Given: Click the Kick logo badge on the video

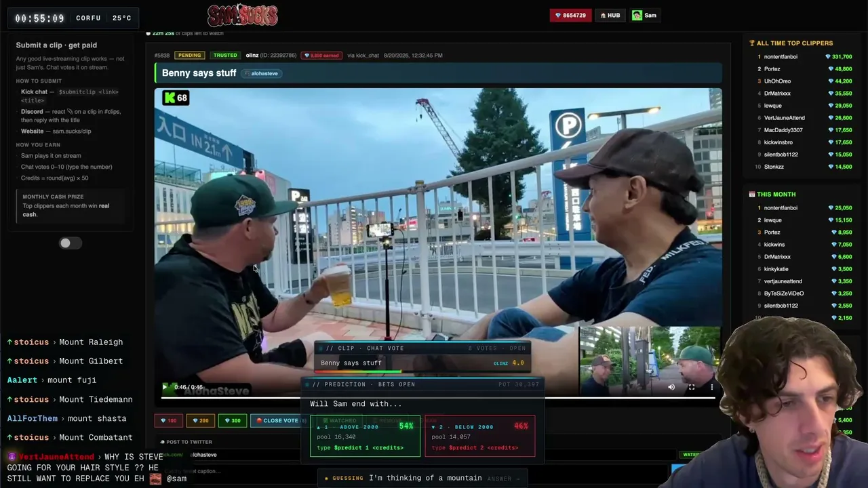Looking at the screenshot, I should [x=176, y=98].
